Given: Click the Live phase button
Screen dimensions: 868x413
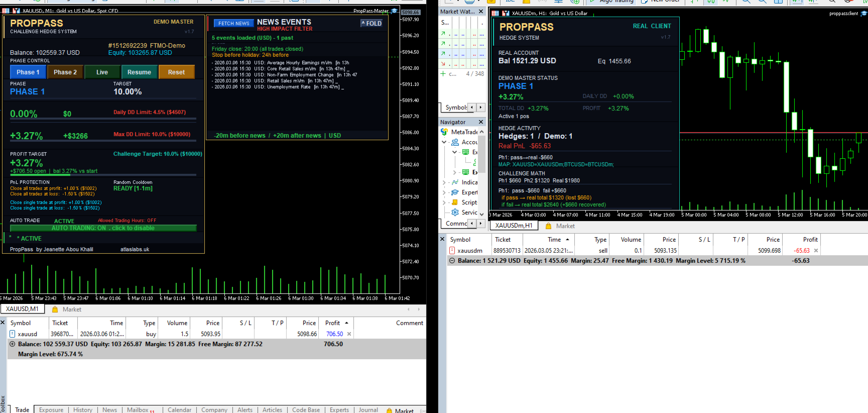Looking at the screenshot, I should pyautogui.click(x=102, y=72).
